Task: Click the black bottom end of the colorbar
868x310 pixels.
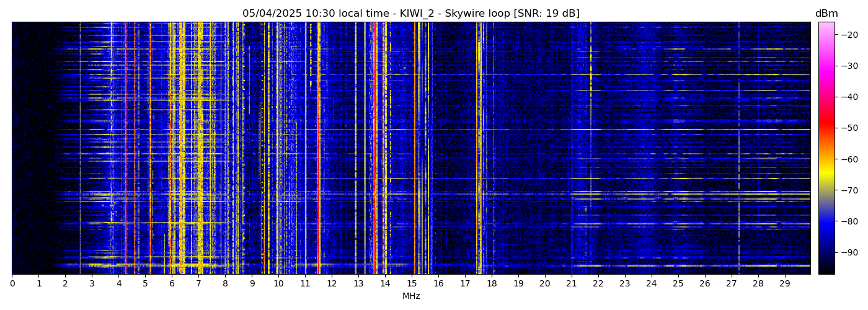Action: [x=826, y=270]
